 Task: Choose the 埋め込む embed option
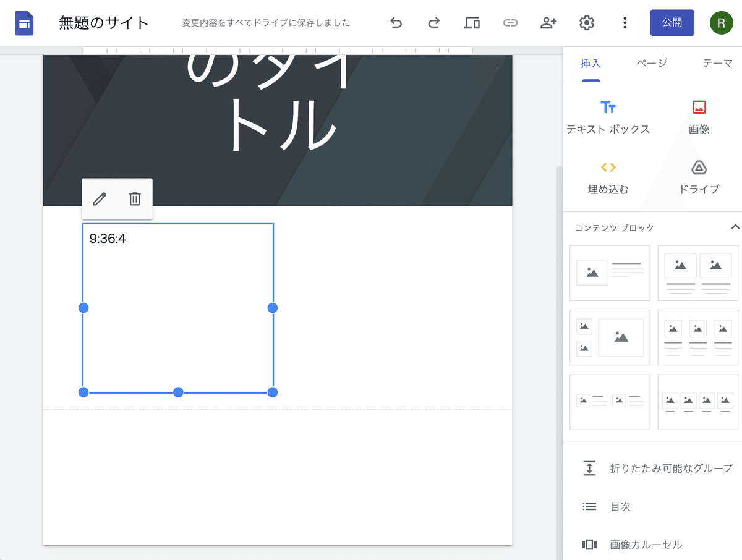(x=608, y=178)
